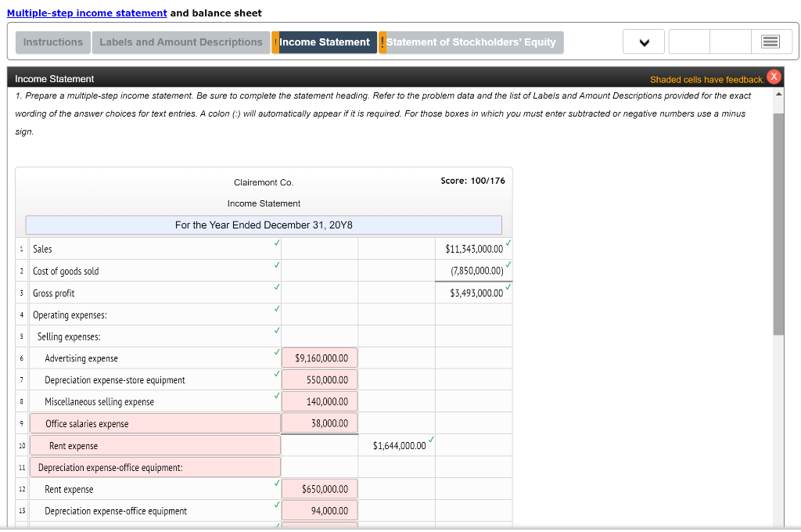This screenshot has width=801, height=532.
Task: Open the shaded Office salaries expense selector
Action: 153,422
